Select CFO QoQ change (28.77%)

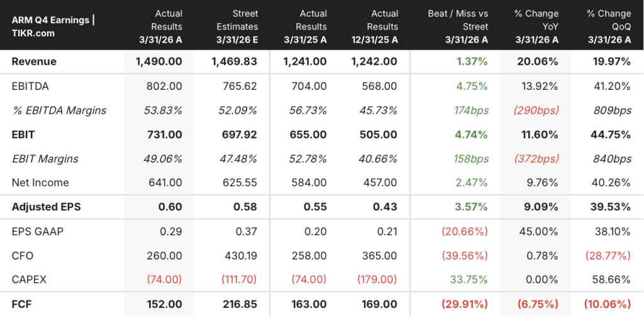(608, 256)
